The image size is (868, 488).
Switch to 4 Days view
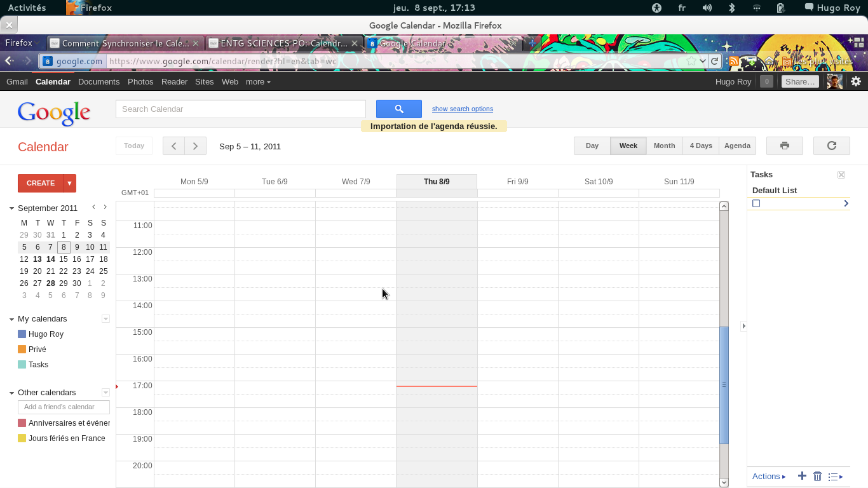click(701, 146)
